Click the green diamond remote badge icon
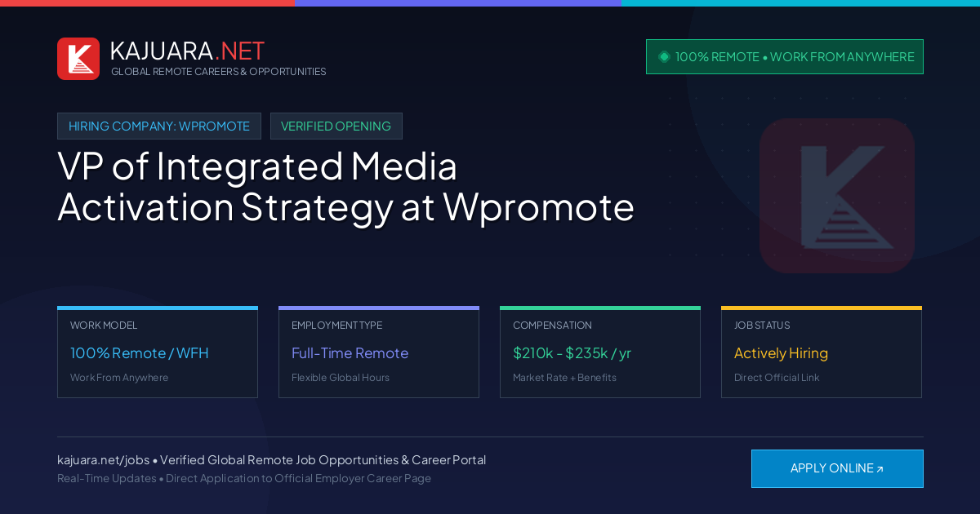 pyautogui.click(x=664, y=56)
